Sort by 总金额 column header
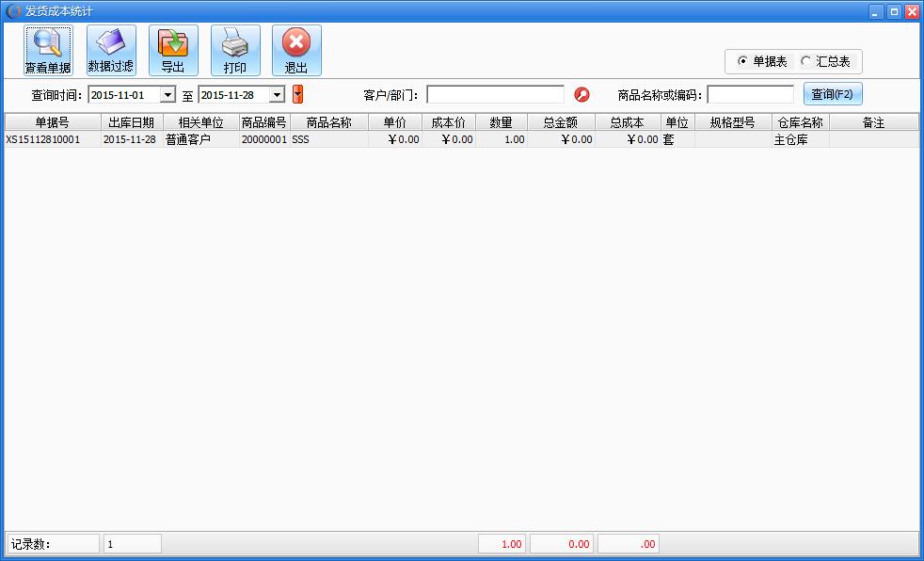The height and width of the screenshot is (561, 924). pos(561,122)
